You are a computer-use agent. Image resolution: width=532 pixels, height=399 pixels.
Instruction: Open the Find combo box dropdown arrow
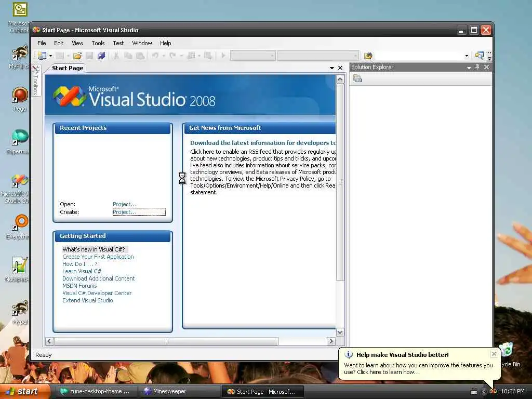(x=467, y=56)
